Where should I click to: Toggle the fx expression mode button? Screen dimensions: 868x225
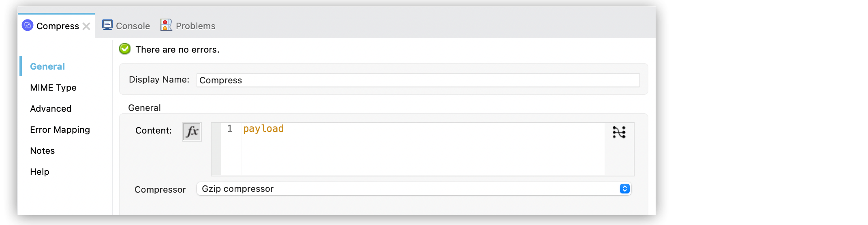[192, 132]
